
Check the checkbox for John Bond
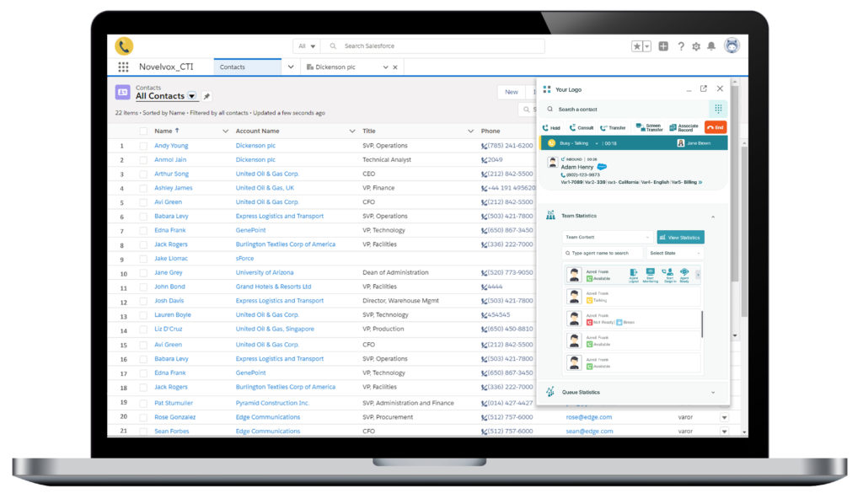143,287
